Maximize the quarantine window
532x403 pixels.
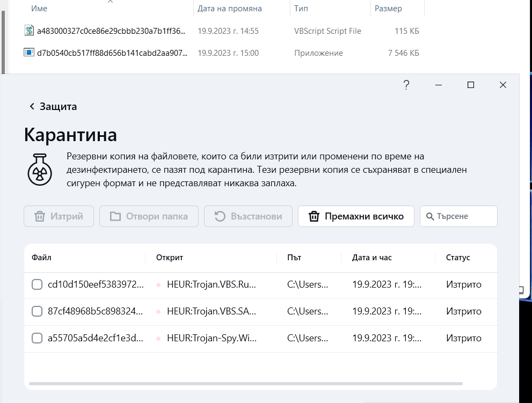tap(471, 85)
